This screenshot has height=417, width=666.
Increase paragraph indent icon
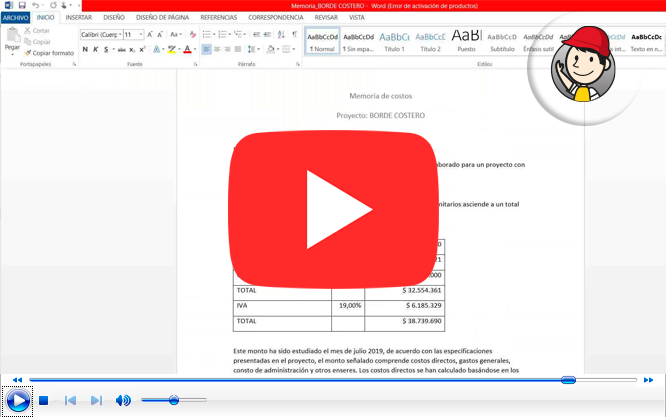point(267,34)
